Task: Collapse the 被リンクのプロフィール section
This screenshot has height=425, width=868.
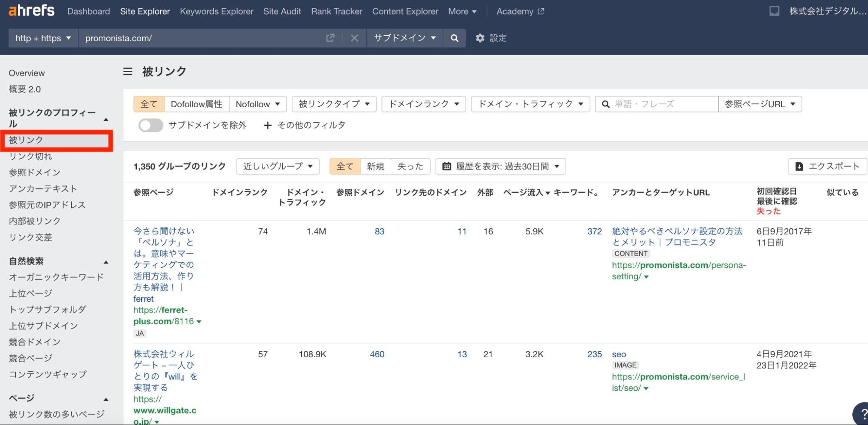Action: coord(106,119)
